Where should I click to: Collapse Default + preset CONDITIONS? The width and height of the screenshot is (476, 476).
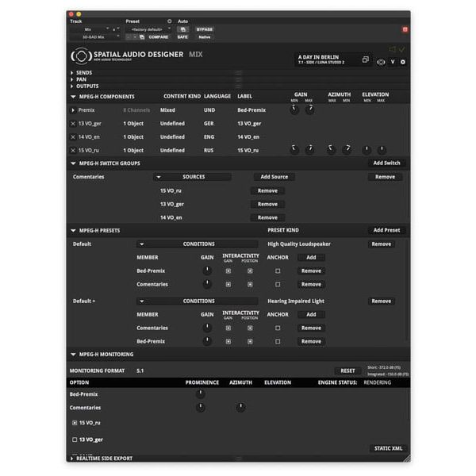(x=141, y=301)
